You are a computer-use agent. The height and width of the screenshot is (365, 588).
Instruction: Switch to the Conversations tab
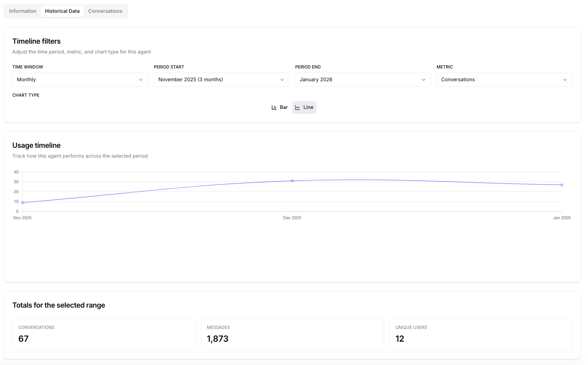(105, 11)
